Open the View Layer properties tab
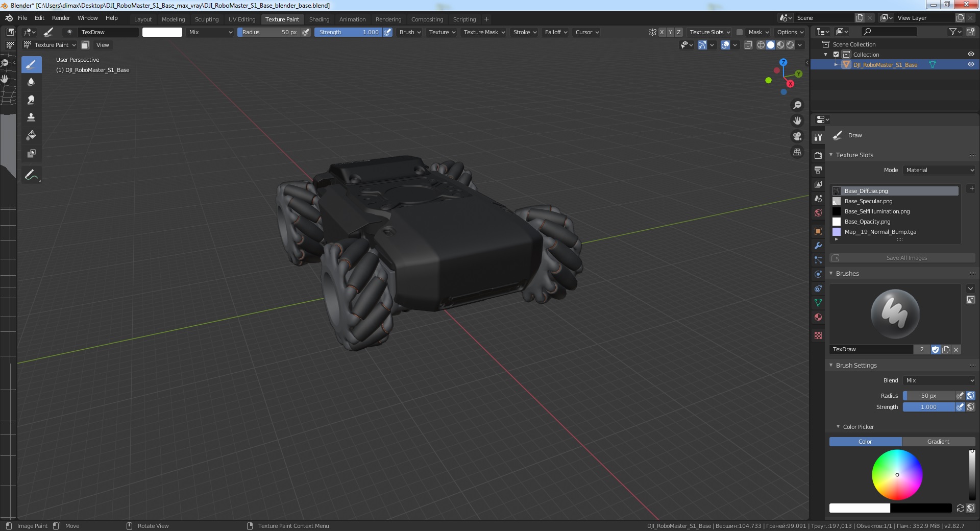The image size is (980, 531). click(x=818, y=184)
